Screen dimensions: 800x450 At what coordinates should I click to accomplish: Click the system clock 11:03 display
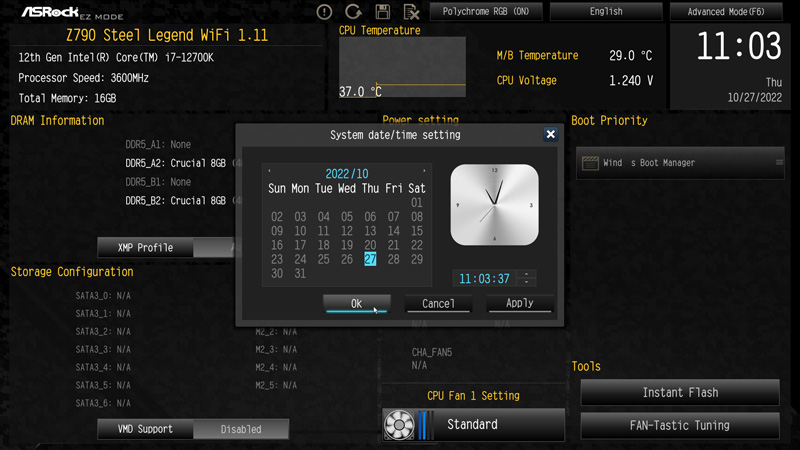[739, 46]
